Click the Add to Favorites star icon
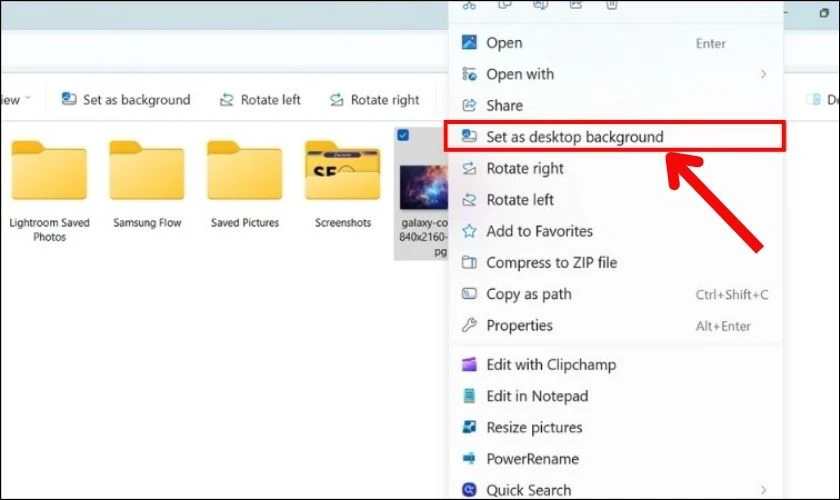 468,231
